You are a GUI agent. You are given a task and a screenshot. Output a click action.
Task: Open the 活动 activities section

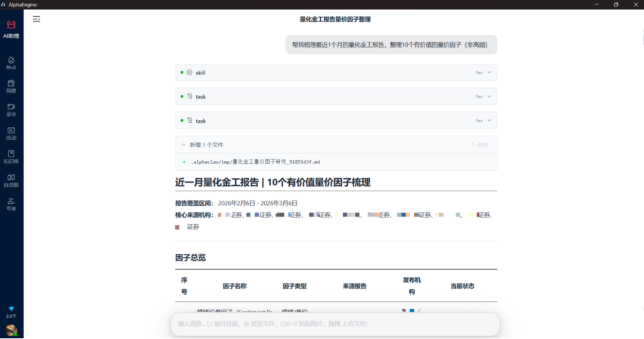11,133
